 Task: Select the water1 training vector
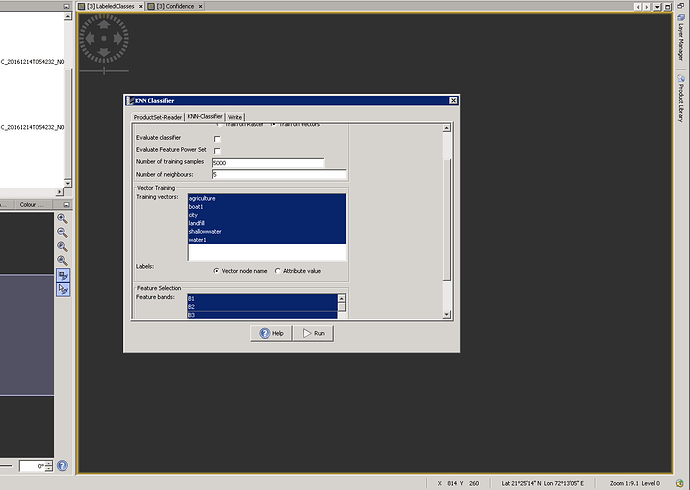267,240
